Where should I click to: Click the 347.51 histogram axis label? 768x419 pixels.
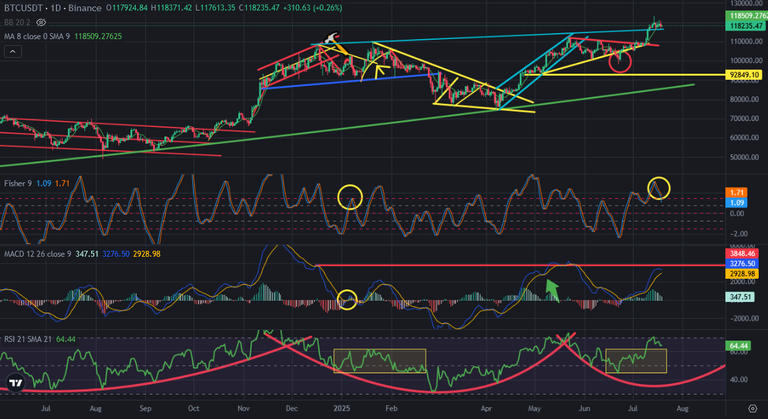[740, 297]
